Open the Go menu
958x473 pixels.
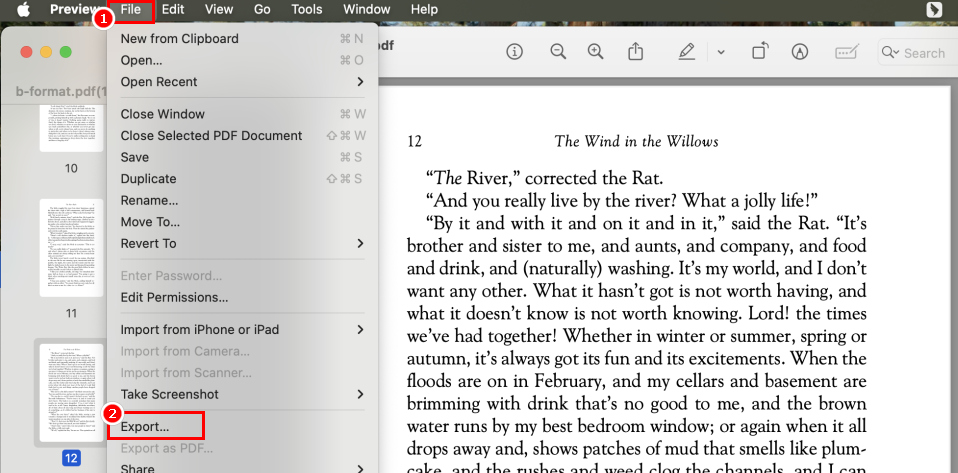click(x=262, y=9)
